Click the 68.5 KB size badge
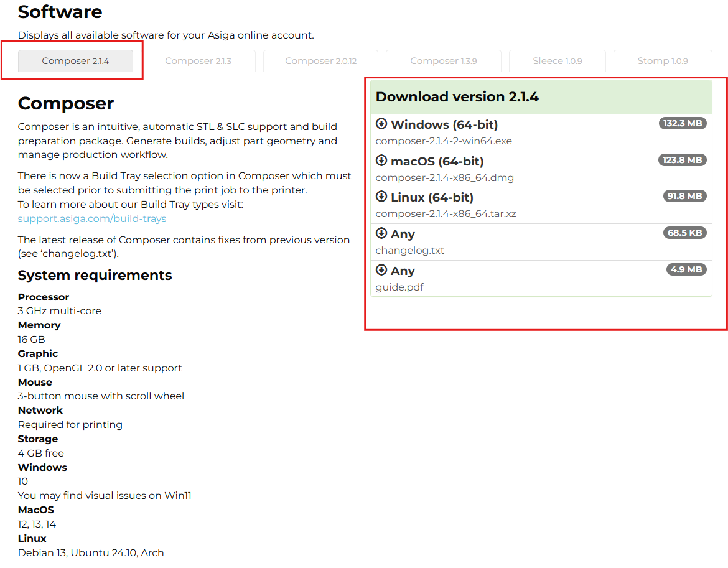 click(685, 233)
